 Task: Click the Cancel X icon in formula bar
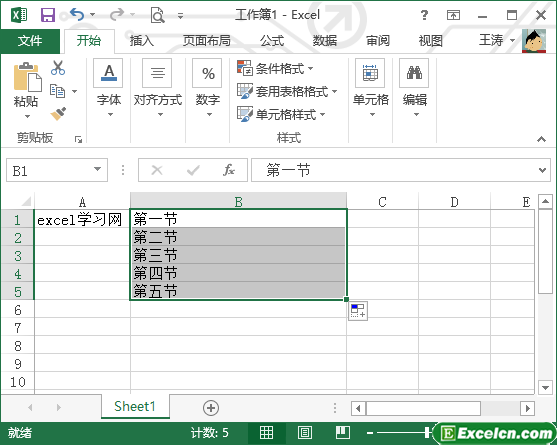pos(157,170)
